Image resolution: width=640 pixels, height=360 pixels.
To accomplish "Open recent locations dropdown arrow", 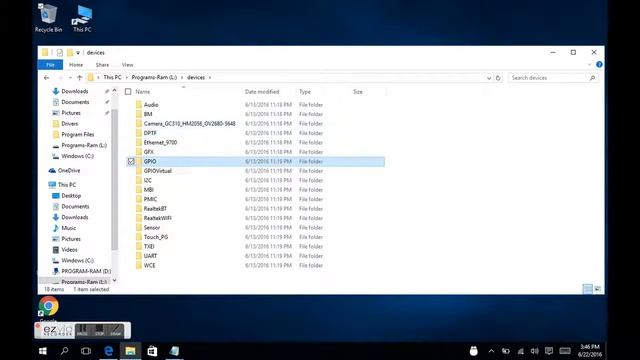I will pos(70,78).
